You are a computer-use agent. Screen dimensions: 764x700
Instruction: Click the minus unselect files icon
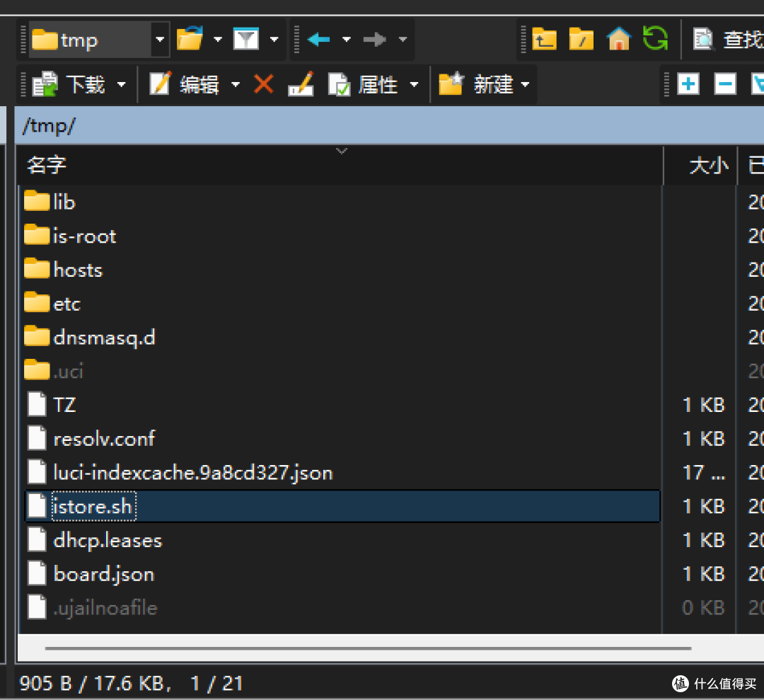(x=725, y=85)
